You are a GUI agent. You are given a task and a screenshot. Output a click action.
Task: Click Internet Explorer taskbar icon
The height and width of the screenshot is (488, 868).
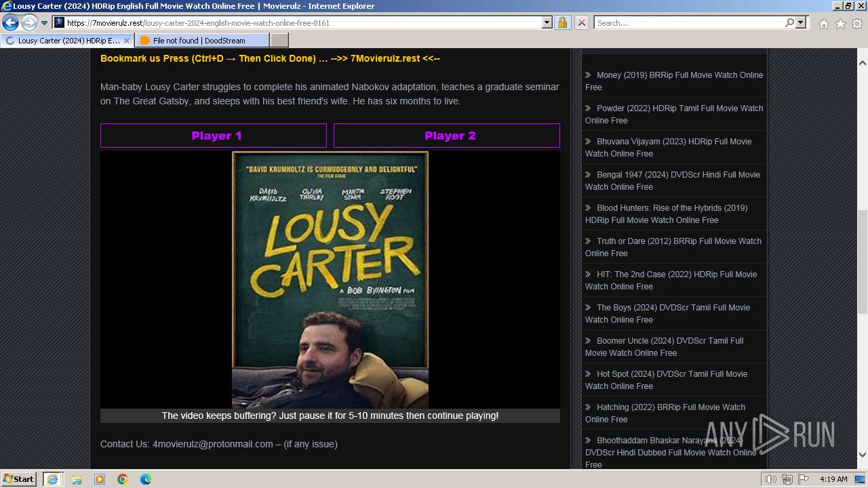(52, 479)
